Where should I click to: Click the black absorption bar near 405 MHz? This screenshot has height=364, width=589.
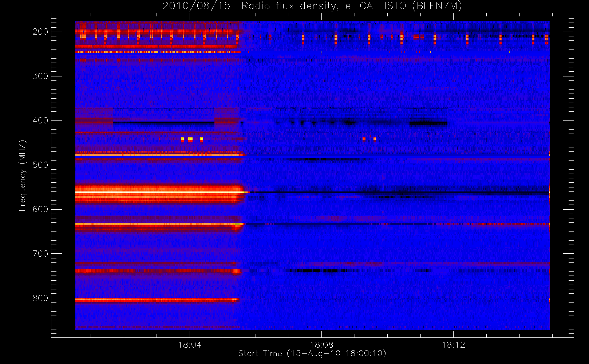(163, 123)
